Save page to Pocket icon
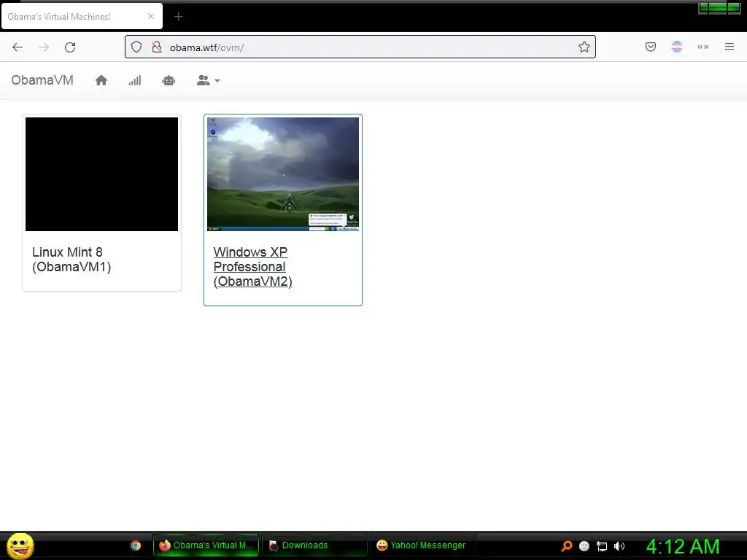 pyautogui.click(x=651, y=47)
